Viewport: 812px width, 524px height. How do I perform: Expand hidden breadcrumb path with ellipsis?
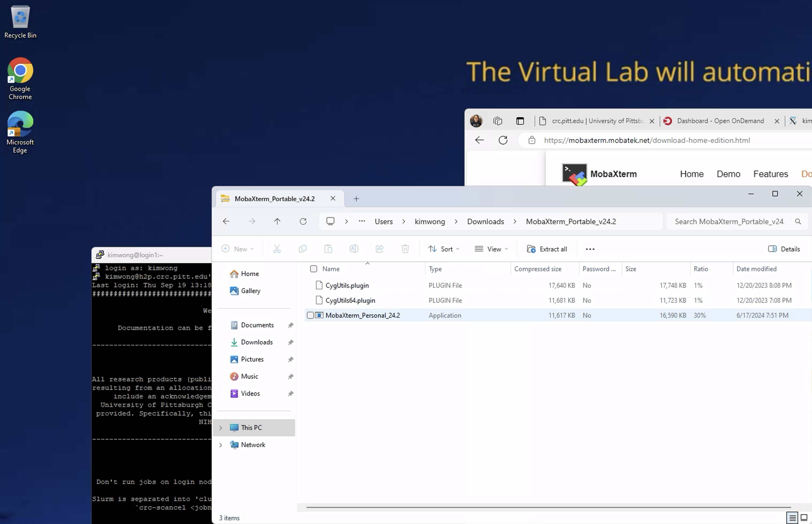coord(362,221)
